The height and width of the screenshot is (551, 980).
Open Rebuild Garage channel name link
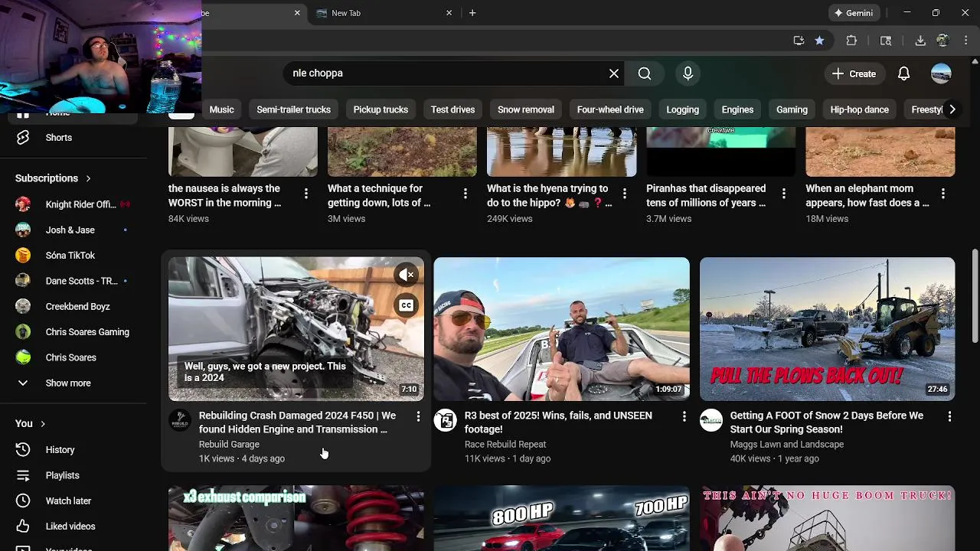[x=229, y=445]
